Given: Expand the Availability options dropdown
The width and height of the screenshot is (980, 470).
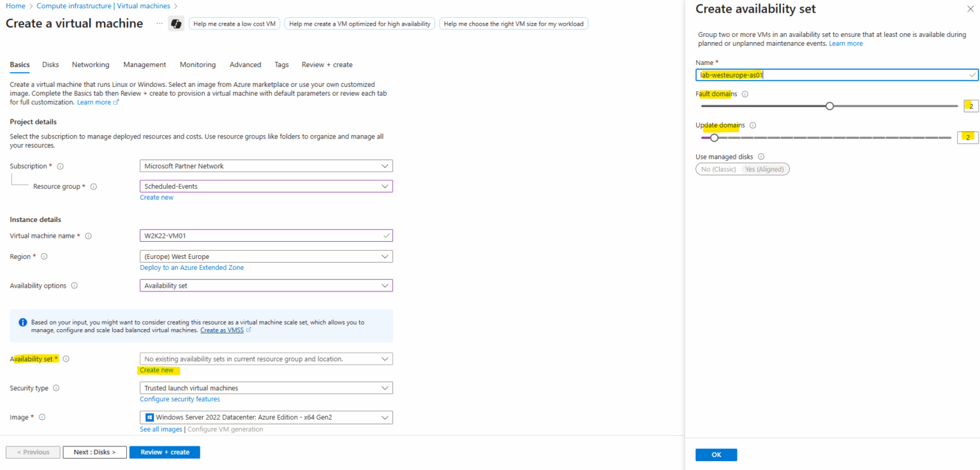Looking at the screenshot, I should coord(265,286).
